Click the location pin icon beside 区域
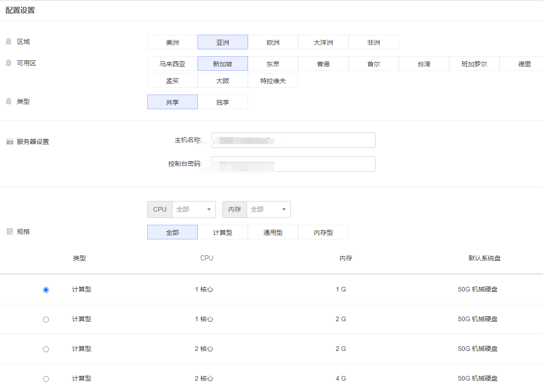Image resolution: width=543 pixels, height=392 pixels. (x=8, y=42)
